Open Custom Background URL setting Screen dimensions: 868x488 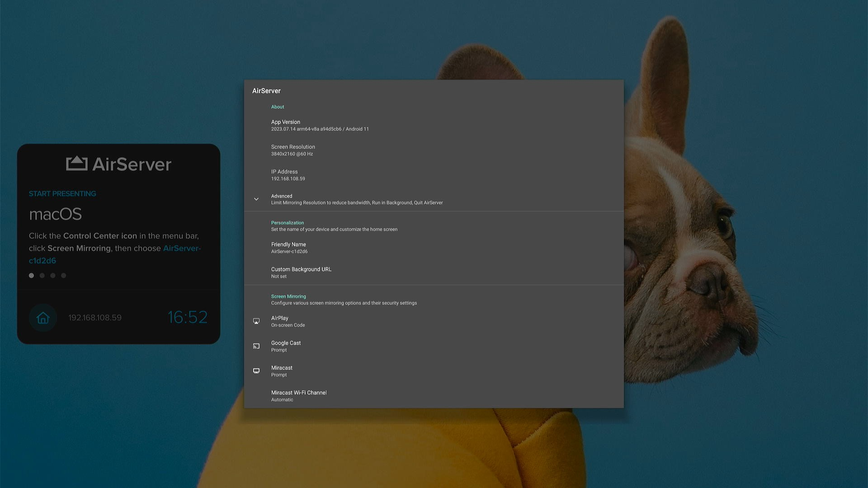(301, 272)
